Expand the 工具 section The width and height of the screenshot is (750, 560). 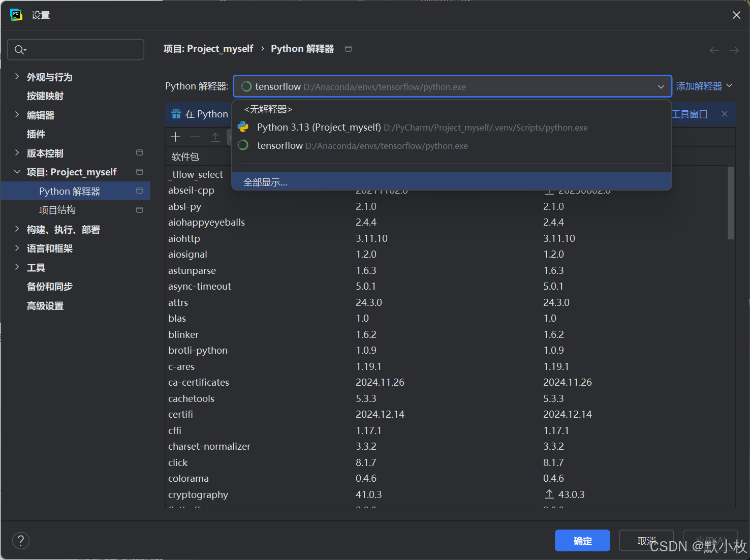click(x=17, y=267)
